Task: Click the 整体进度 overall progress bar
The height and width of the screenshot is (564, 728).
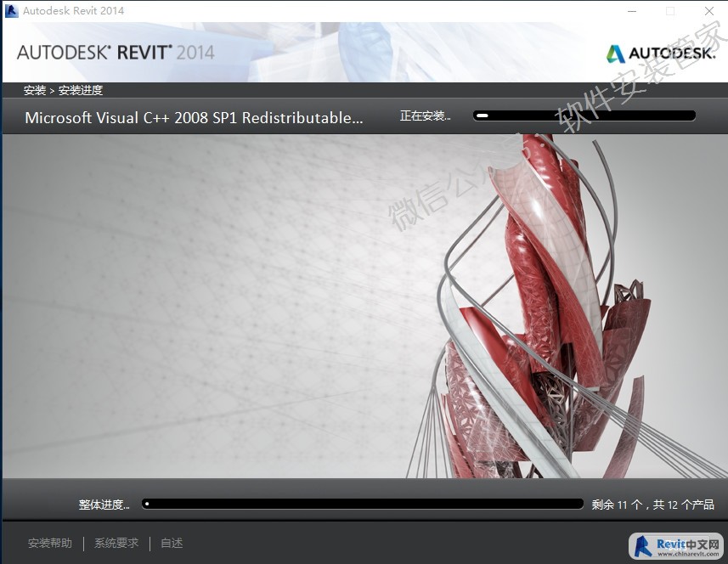Action: pyautogui.click(x=363, y=505)
